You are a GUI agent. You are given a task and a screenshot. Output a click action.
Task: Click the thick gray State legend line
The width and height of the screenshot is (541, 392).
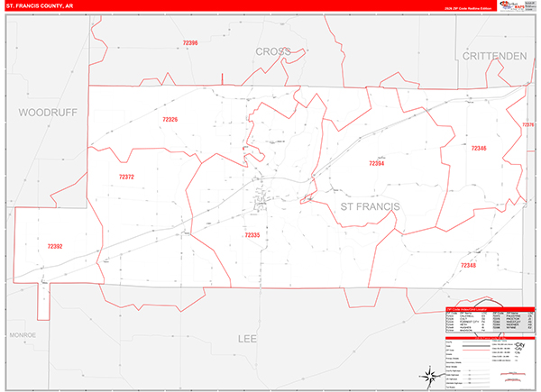[476, 346]
